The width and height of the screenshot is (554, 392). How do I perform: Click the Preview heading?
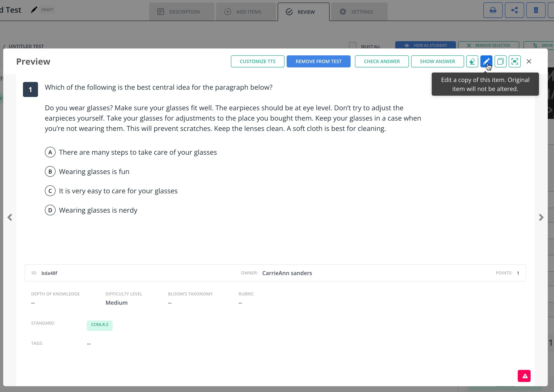pyautogui.click(x=33, y=61)
